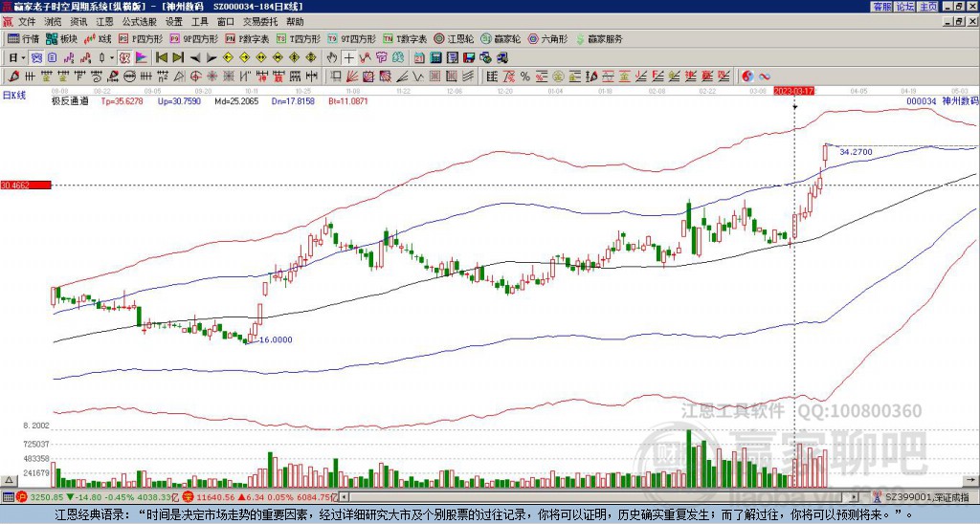Click the 主页 homepage button
The image size is (980, 524).
pos(927,6)
